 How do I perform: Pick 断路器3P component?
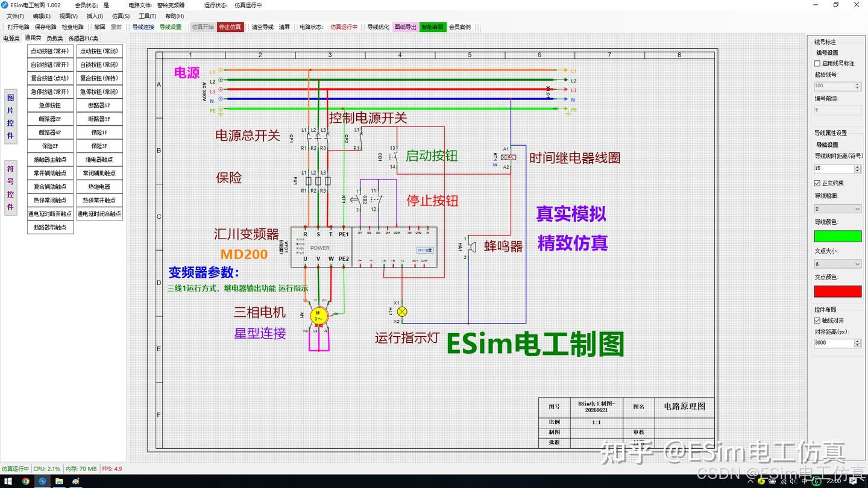coord(99,119)
